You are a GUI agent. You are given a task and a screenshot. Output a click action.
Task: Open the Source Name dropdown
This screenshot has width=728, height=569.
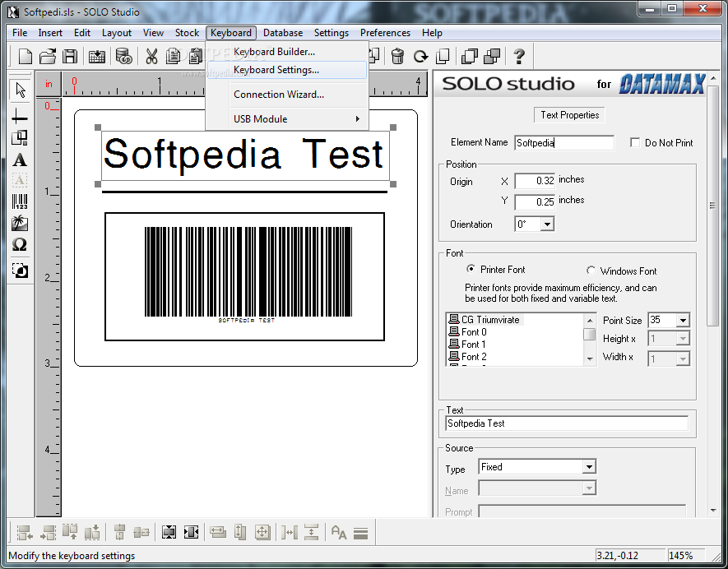point(589,488)
